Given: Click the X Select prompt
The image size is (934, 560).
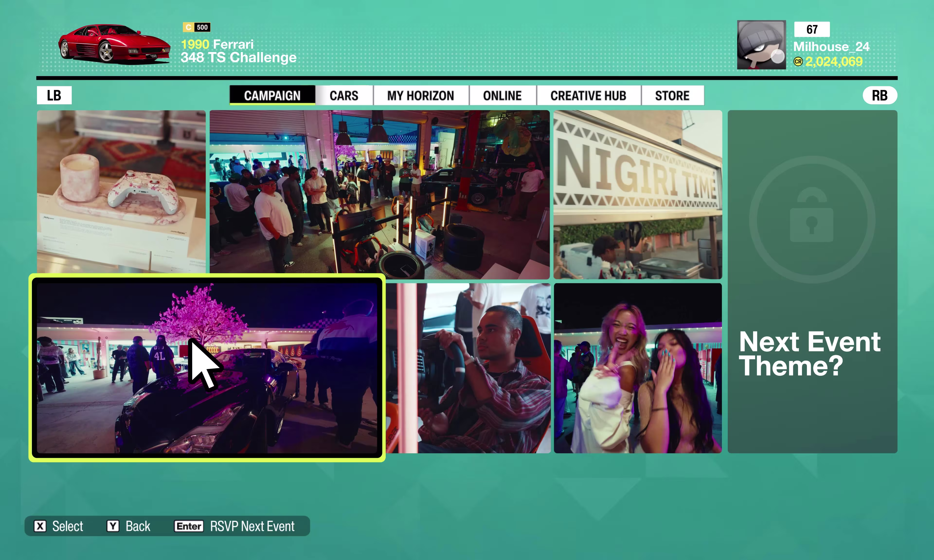Looking at the screenshot, I should [x=59, y=526].
